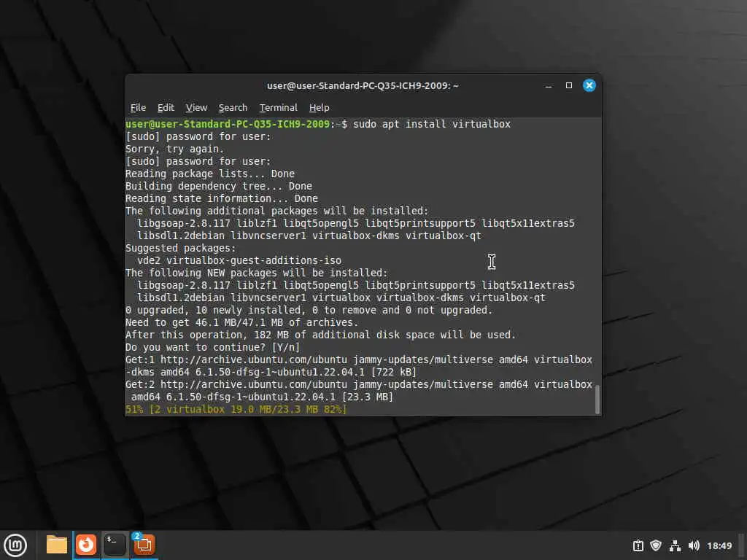Show calendar by clicking clock 18:49

coord(719,545)
